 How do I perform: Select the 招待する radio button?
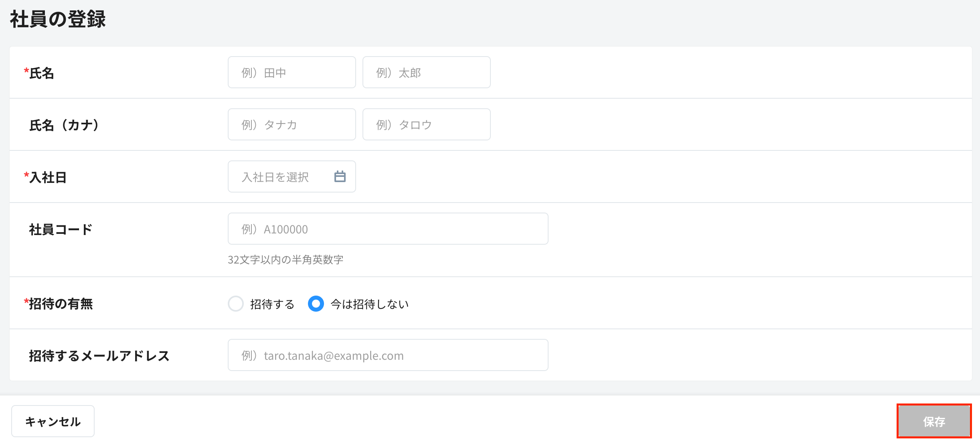(x=236, y=304)
